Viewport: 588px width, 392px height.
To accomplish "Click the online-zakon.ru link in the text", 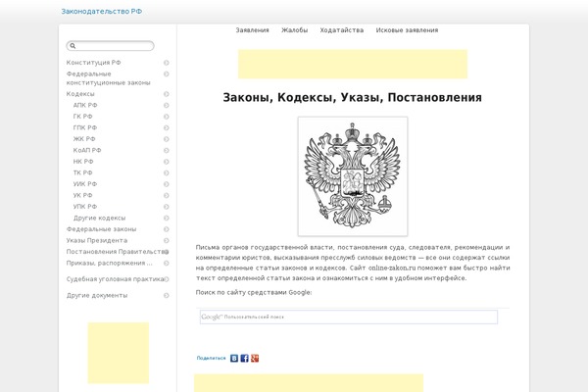I will coord(392,268).
